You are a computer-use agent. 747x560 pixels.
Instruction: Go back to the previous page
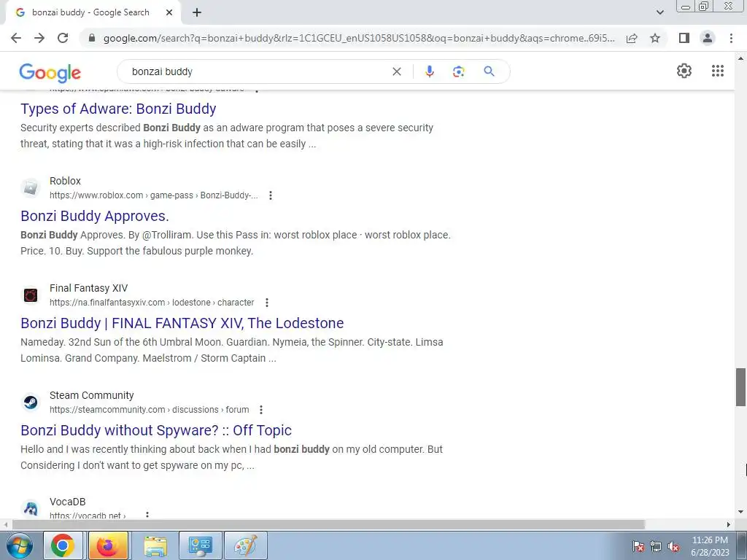16,38
